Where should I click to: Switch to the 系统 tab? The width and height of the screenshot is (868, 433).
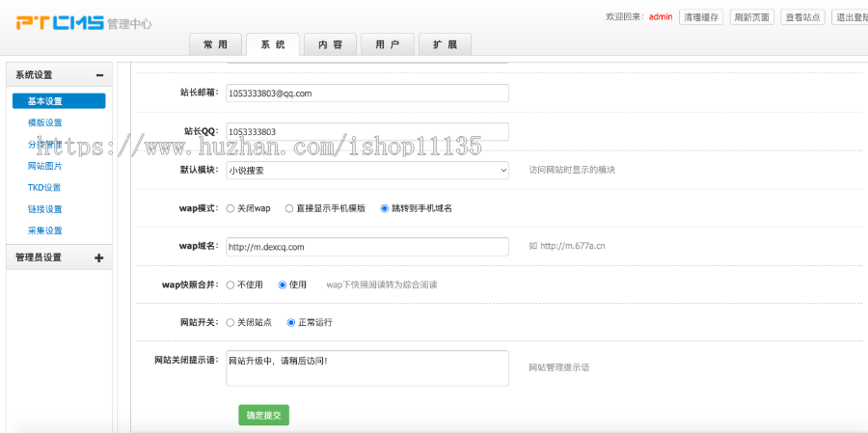273,45
